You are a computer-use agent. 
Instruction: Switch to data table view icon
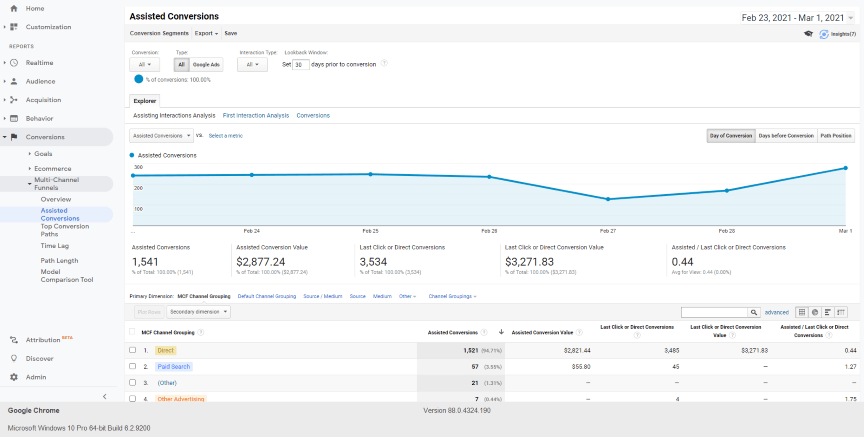click(x=802, y=312)
